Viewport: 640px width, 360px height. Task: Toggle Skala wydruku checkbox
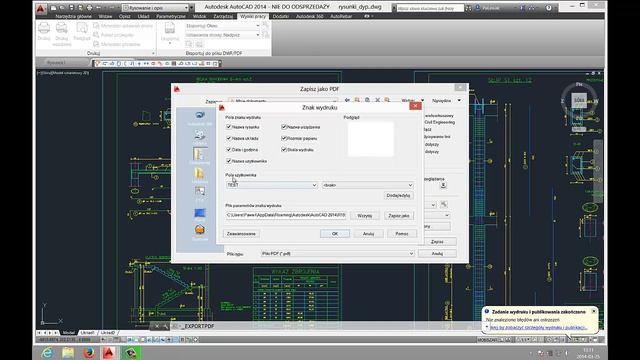point(284,150)
